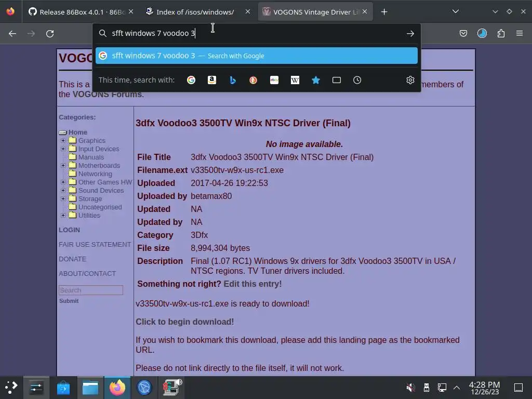Expand the Storage category
Viewport: 532px width, 399px height.
coord(63,199)
